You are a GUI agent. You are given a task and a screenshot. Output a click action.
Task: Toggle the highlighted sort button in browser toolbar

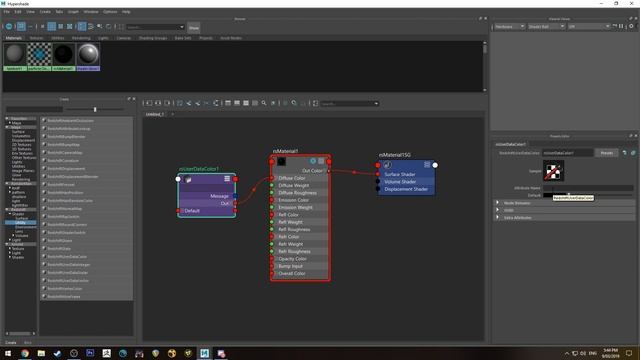click(82, 27)
